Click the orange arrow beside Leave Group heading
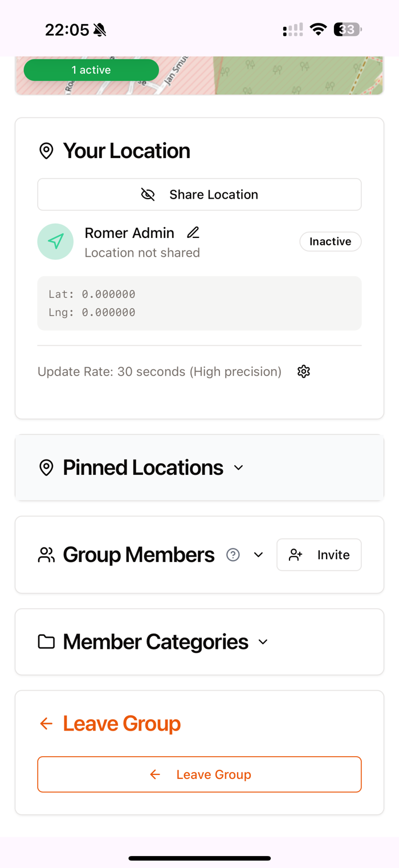Image resolution: width=399 pixels, height=868 pixels. (x=46, y=724)
